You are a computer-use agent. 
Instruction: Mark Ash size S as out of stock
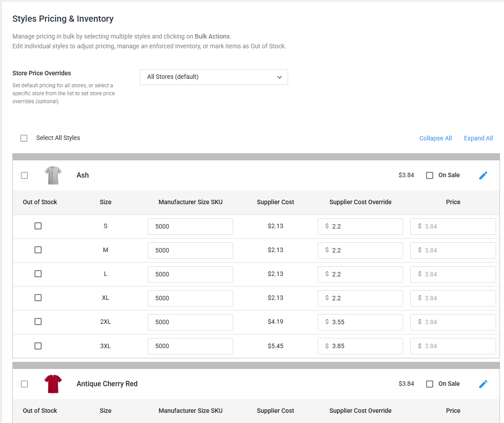coord(38,226)
